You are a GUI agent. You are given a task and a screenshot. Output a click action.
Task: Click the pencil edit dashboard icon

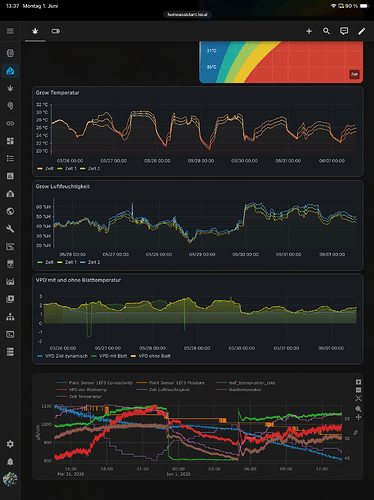pos(362,31)
